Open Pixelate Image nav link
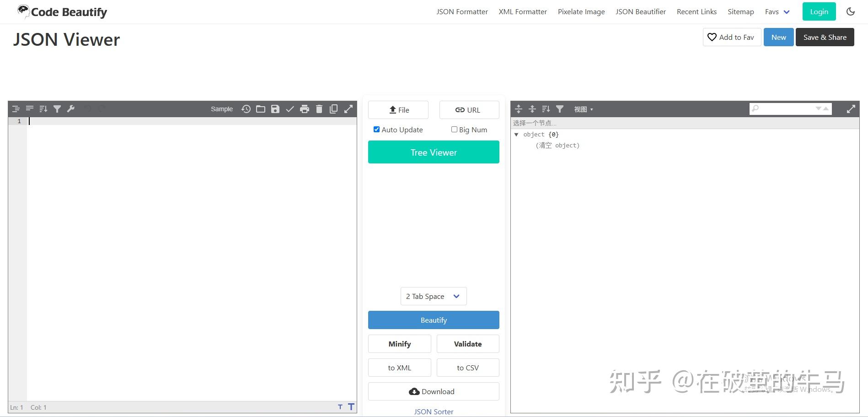This screenshot has width=868, height=417. tap(581, 12)
